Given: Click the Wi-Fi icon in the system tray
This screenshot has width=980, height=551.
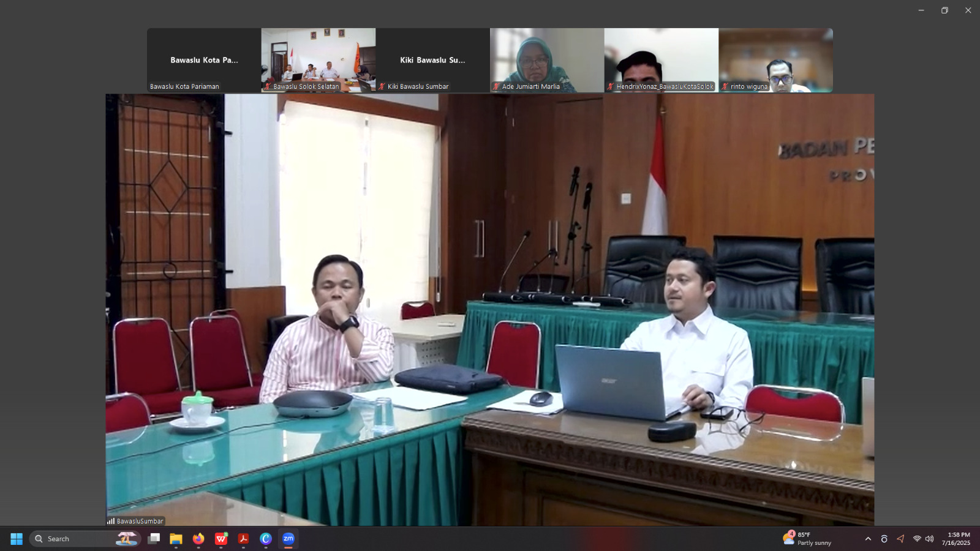Looking at the screenshot, I should pos(918,539).
